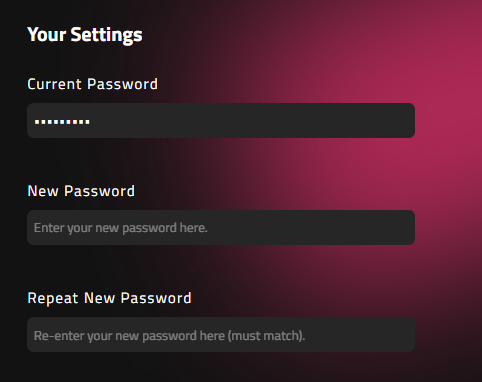Click the 'Enter your new password here.' placeholder
The width and height of the screenshot is (482, 382).
click(121, 228)
